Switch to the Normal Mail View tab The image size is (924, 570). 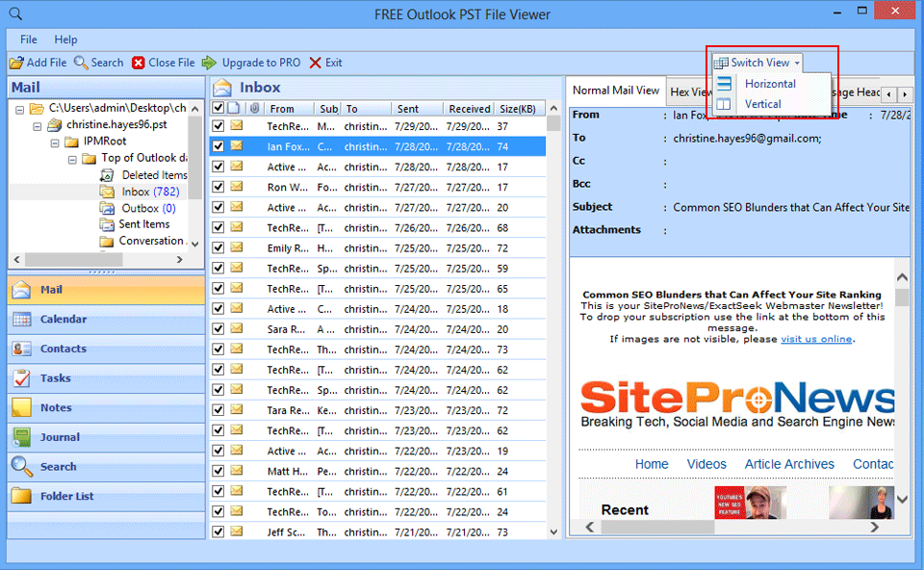pyautogui.click(x=616, y=91)
